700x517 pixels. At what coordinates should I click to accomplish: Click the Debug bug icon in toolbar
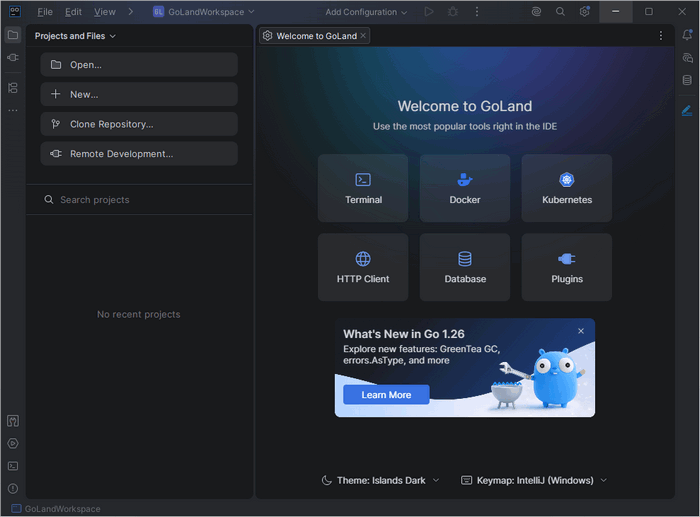[x=453, y=12]
